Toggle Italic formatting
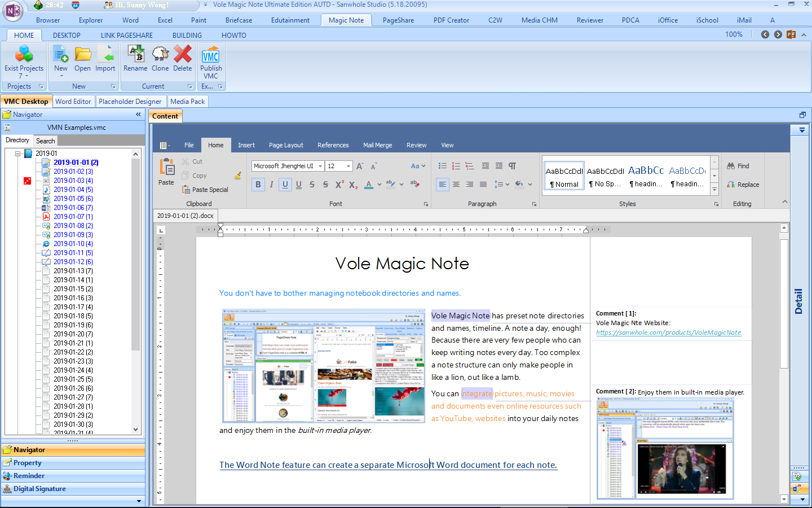This screenshot has width=812, height=508. click(x=272, y=185)
